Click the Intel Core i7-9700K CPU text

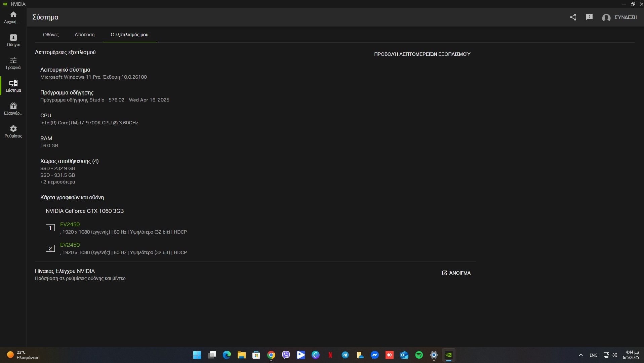coord(89,123)
